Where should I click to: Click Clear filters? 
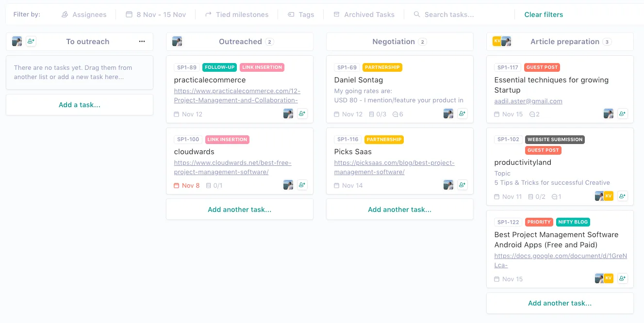tap(544, 15)
